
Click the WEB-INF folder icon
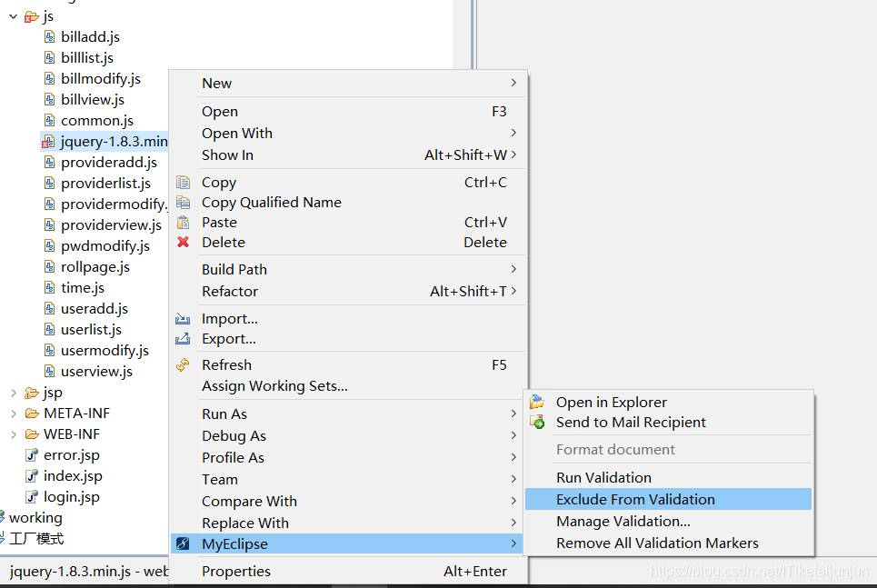(32, 434)
